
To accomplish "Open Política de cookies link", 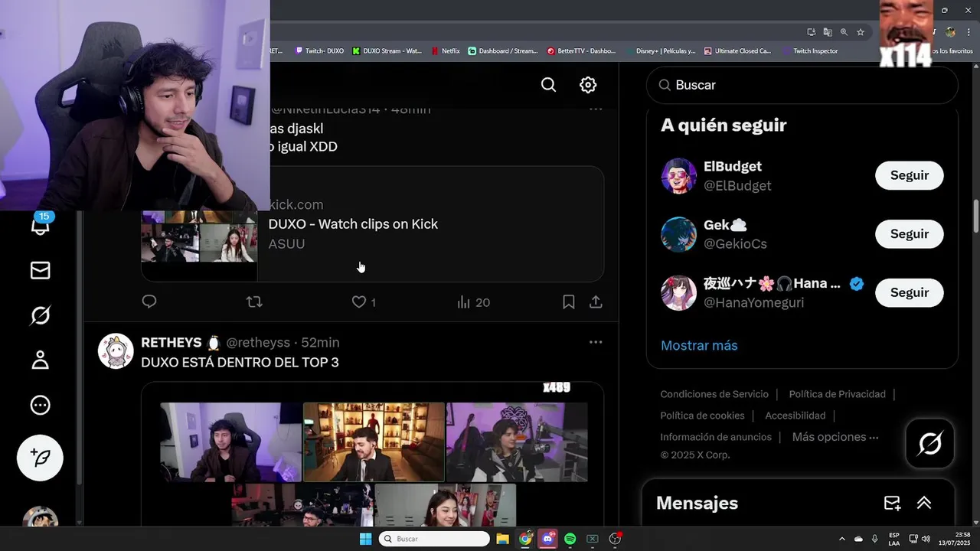I will (702, 416).
